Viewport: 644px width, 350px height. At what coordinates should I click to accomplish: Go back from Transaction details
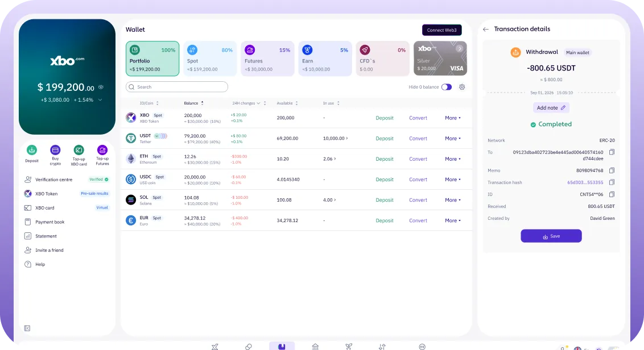click(486, 29)
